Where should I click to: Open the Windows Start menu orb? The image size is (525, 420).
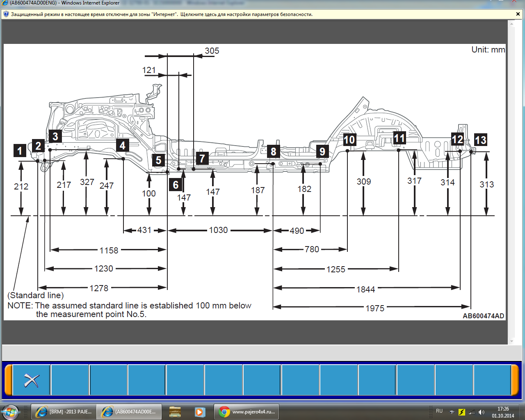pos(10,412)
